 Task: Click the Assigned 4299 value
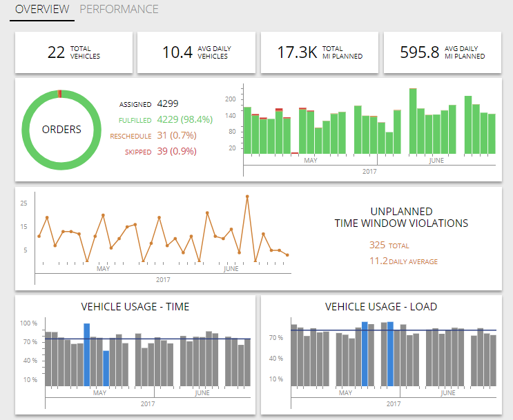pyautogui.click(x=168, y=103)
